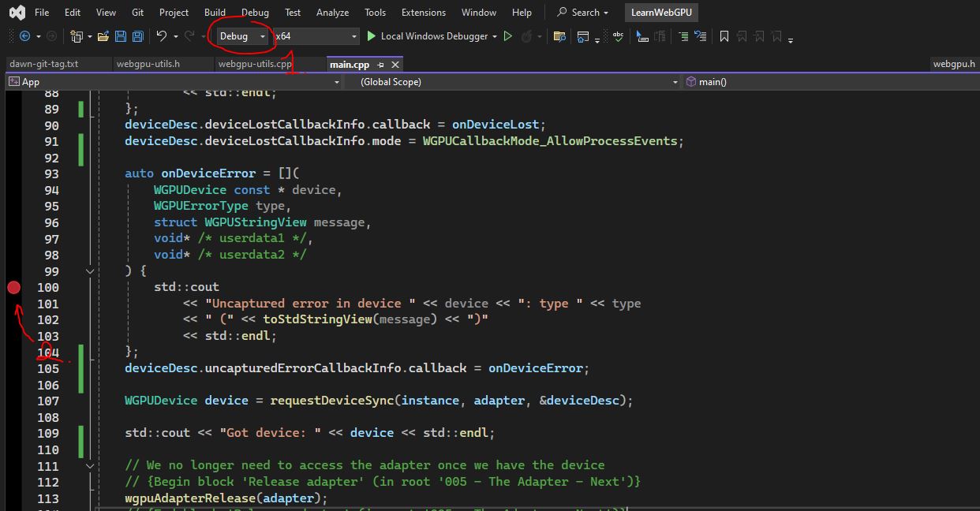The height and width of the screenshot is (511, 980).
Task: Open the Build menu
Action: point(215,13)
